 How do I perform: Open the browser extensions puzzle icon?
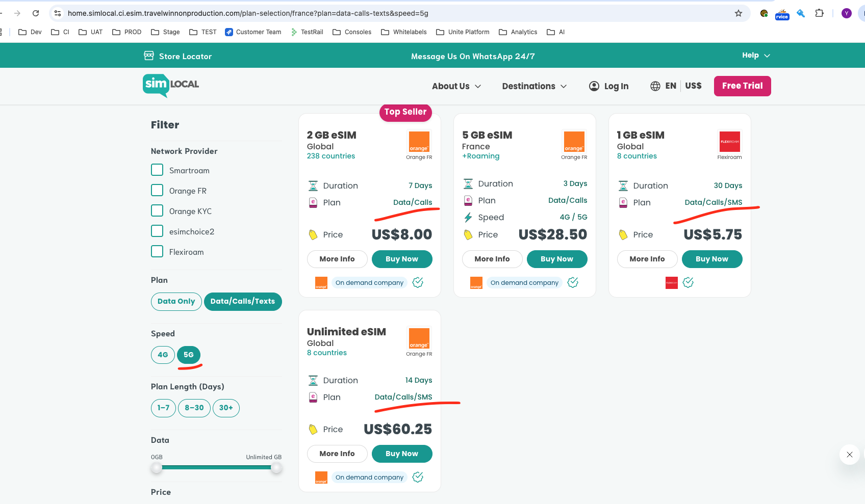(x=819, y=13)
